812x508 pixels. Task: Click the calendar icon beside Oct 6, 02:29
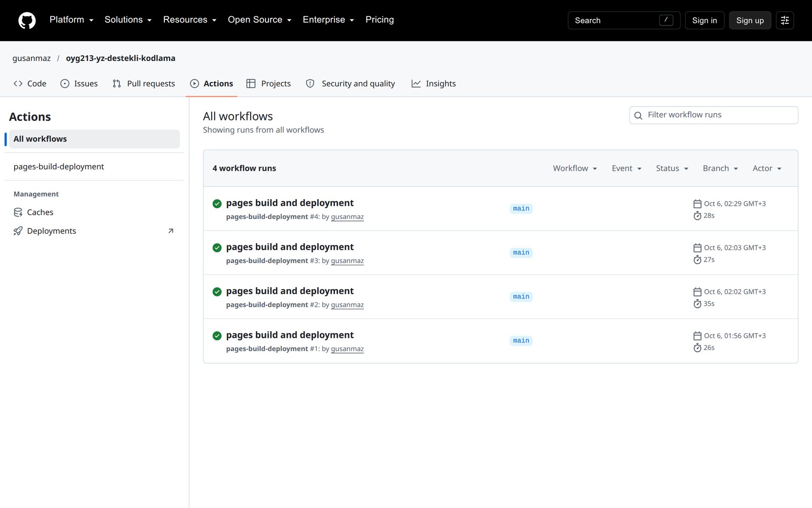697,204
